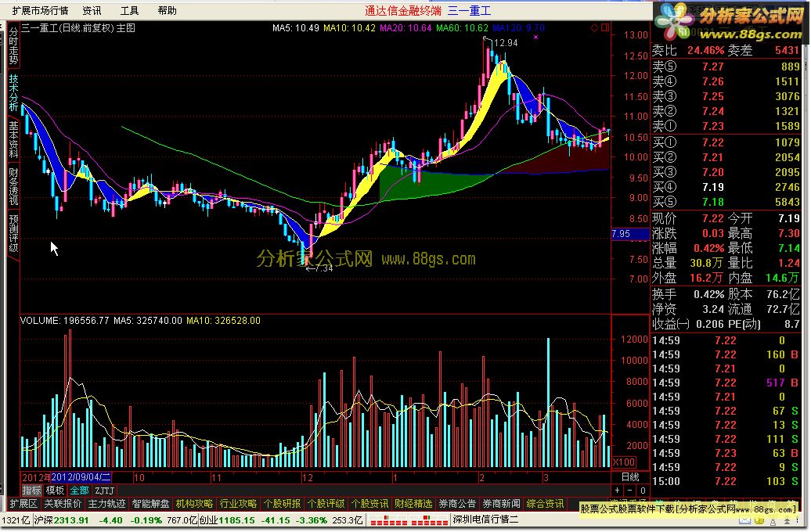Click the 现价 7.22 quote field

click(688, 218)
